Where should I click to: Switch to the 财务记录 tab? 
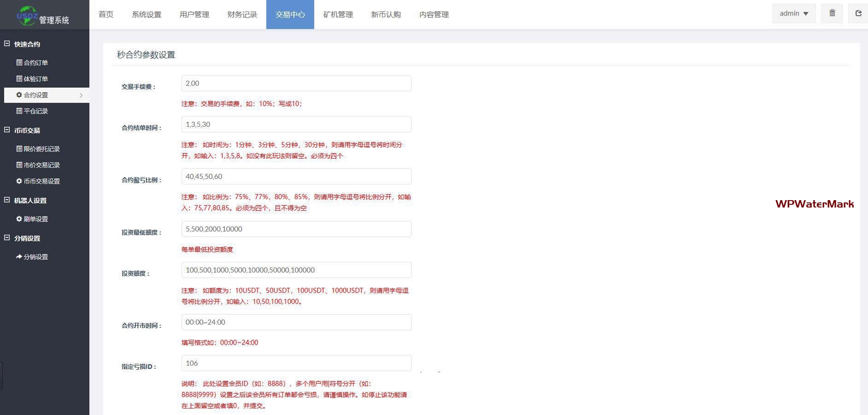pos(242,15)
